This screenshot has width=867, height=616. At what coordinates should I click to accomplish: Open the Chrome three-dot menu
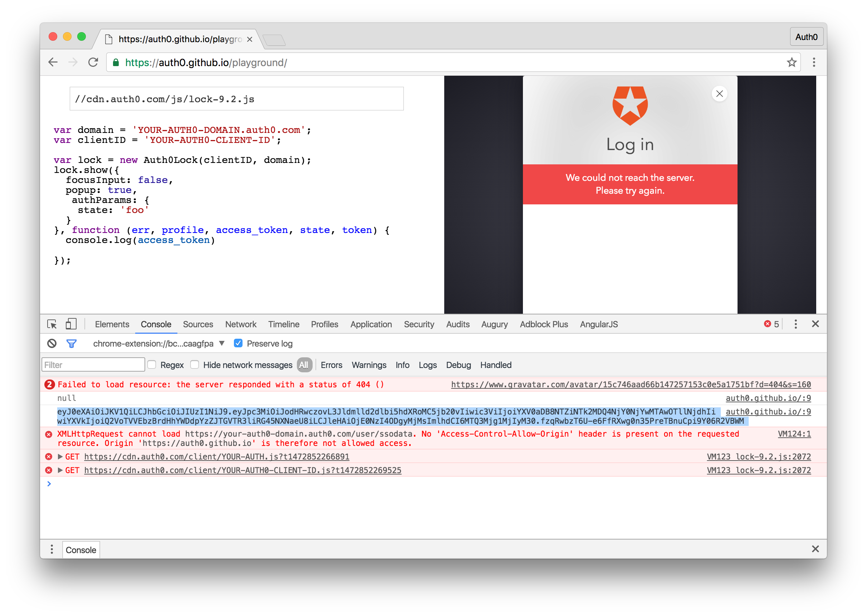tap(814, 63)
